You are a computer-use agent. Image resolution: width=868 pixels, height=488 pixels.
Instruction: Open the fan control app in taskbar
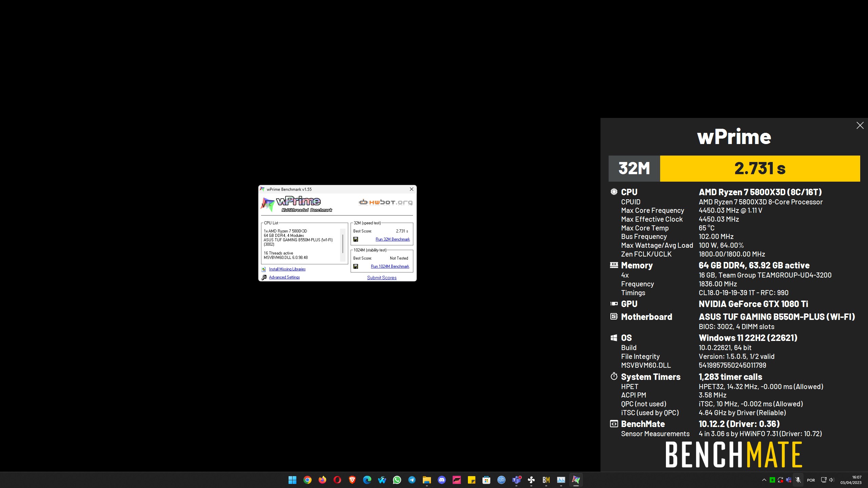click(x=531, y=480)
